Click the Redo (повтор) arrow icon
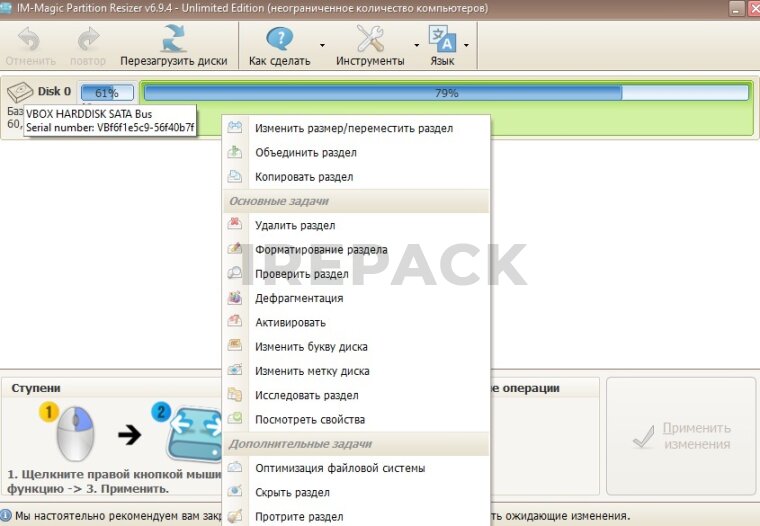Viewport: 760px width, 526px height. (88, 39)
